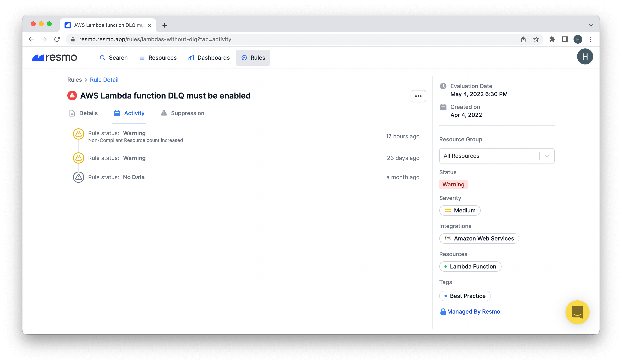Click the share page icon in the address bar
Image resolution: width=622 pixels, height=364 pixels.
coord(523,39)
